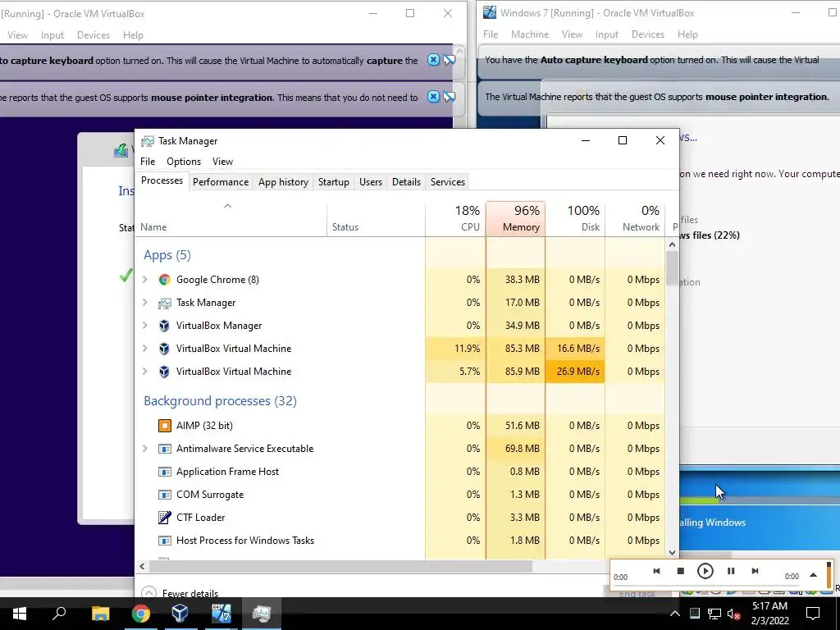Sort by the Network column header

tap(635, 219)
